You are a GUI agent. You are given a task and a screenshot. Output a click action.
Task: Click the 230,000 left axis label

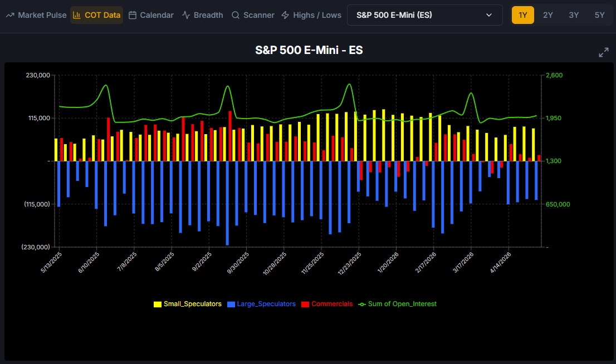(x=38, y=75)
